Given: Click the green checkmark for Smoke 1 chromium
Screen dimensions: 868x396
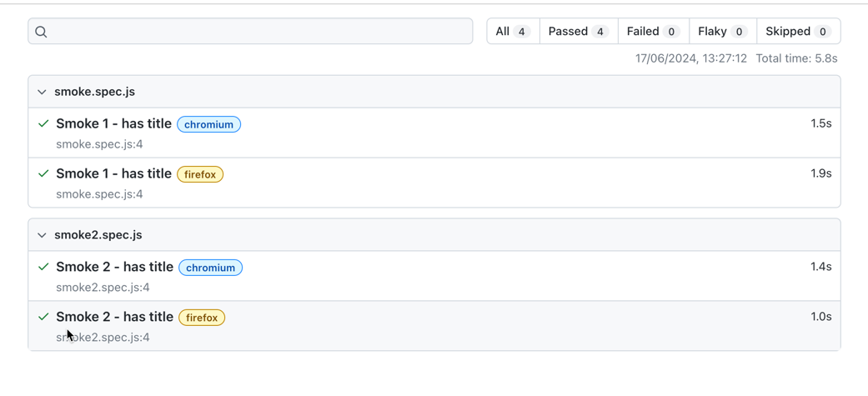Looking at the screenshot, I should coord(43,124).
